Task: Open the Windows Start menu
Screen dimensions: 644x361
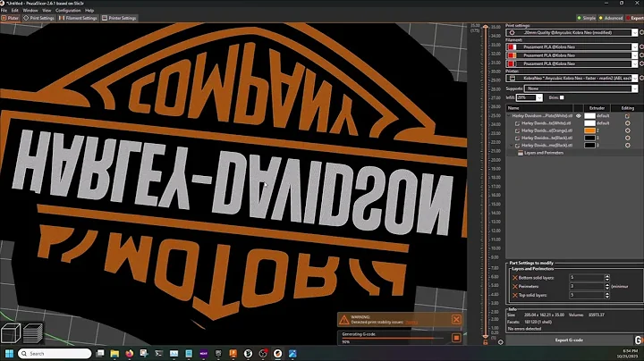Action: point(9,353)
